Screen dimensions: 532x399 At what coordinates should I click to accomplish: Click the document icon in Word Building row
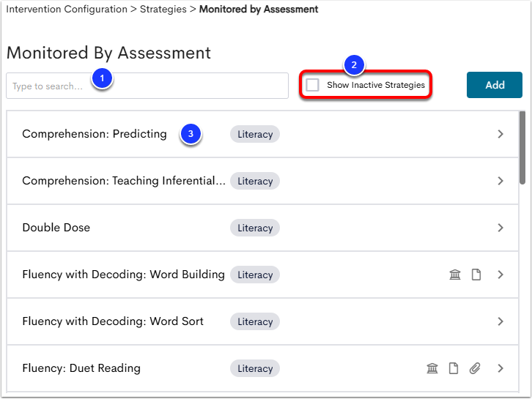point(476,275)
